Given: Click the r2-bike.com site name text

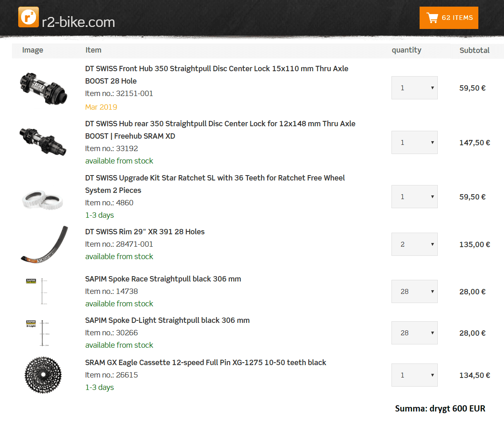Looking at the screenshot, I should pos(78,22).
